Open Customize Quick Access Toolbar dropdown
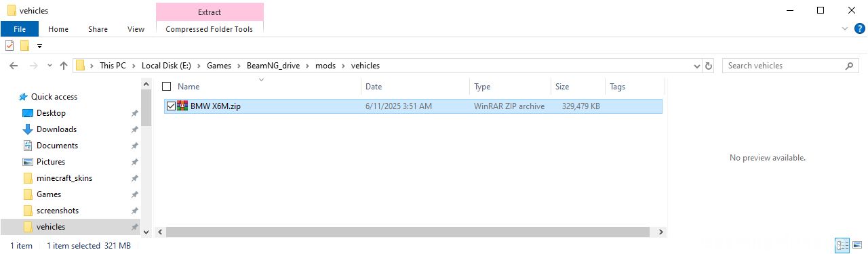The width and height of the screenshot is (868, 254). [x=39, y=46]
